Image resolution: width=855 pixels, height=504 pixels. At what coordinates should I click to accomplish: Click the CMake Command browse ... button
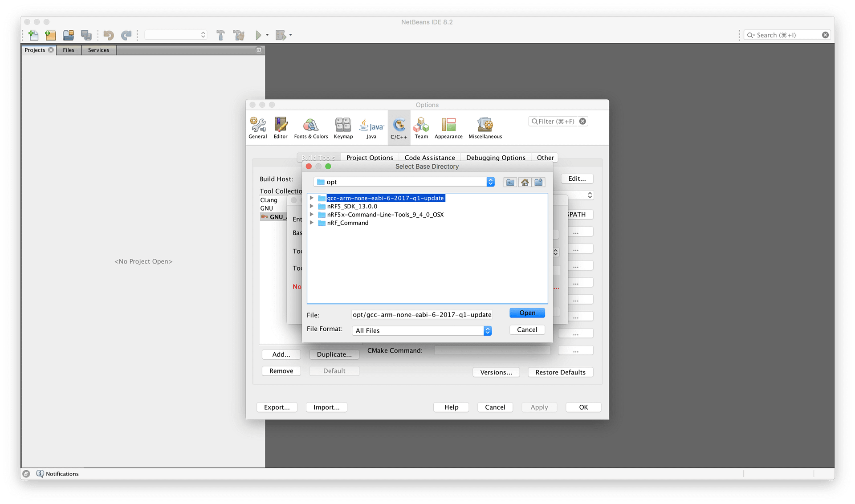pos(576,351)
